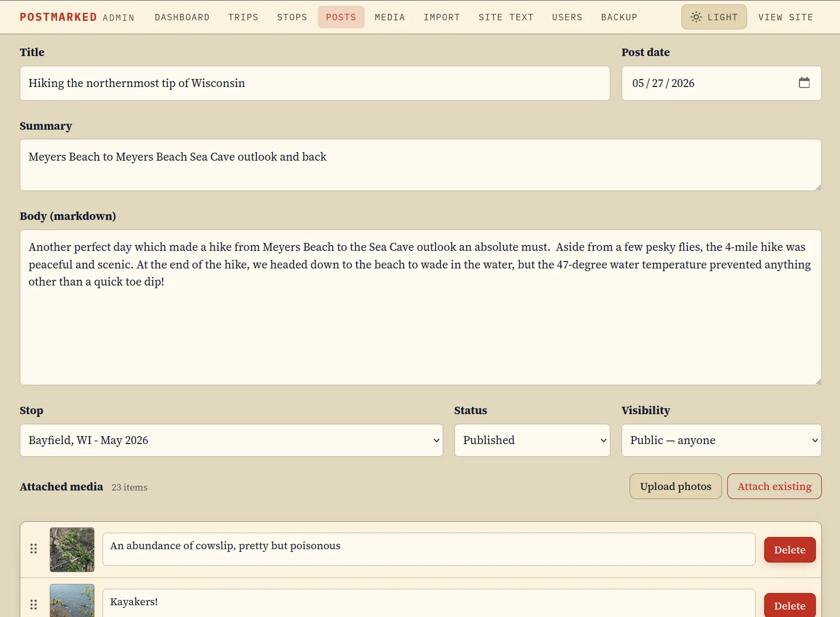The width and height of the screenshot is (840, 617).
Task: Click into the Body markdown text area
Action: click(421, 307)
